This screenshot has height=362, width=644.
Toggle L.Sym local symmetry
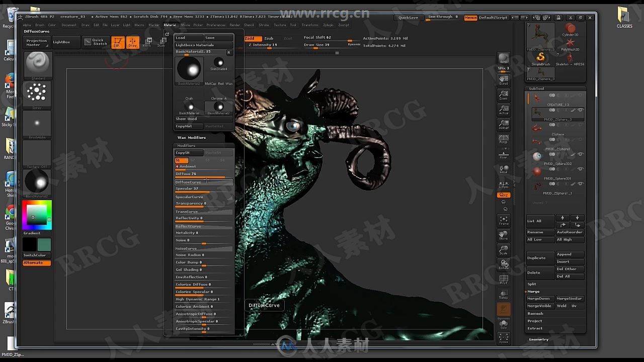coord(504,184)
